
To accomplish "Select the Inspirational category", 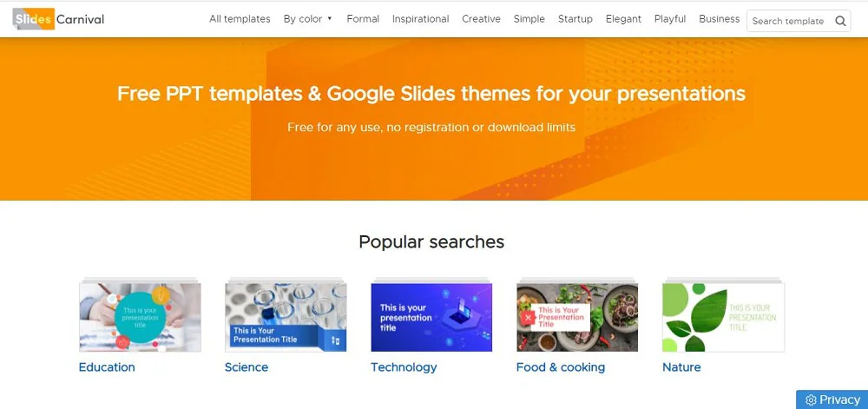I will [x=420, y=19].
